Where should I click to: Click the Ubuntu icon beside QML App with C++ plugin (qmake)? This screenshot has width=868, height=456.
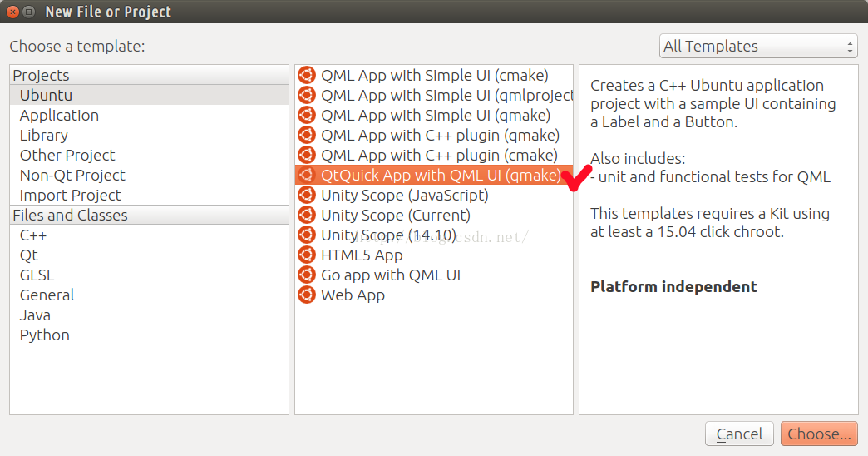click(x=307, y=135)
